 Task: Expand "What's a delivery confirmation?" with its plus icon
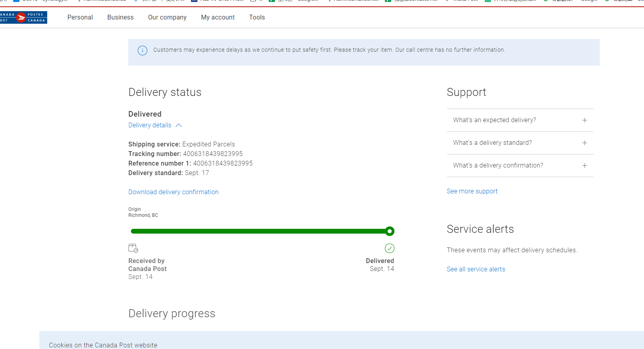pyautogui.click(x=584, y=166)
